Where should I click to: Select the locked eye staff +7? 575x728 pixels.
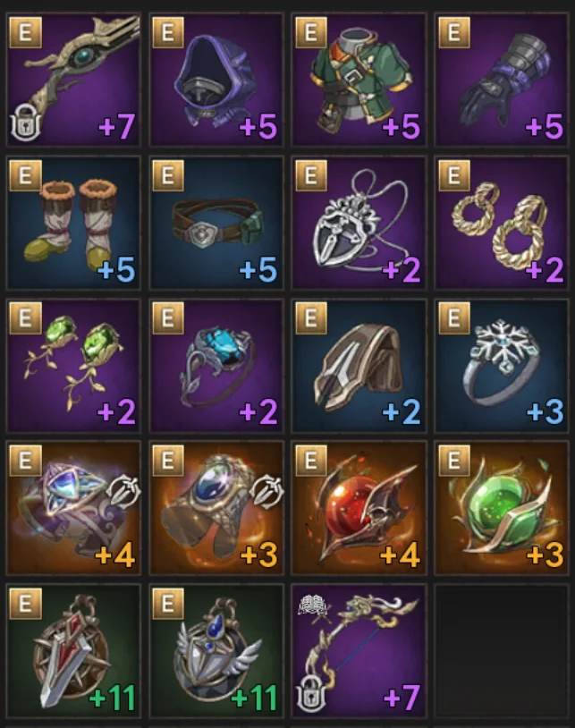73,80
